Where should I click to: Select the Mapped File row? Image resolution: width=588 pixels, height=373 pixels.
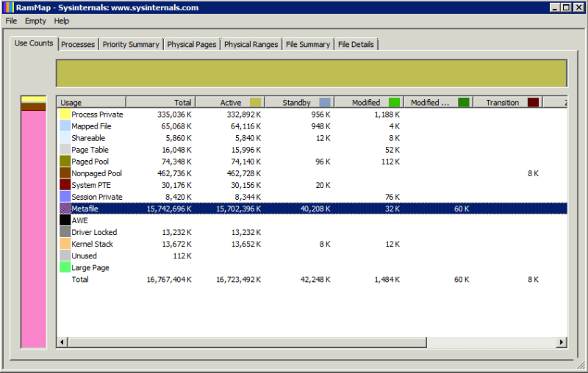[312, 126]
